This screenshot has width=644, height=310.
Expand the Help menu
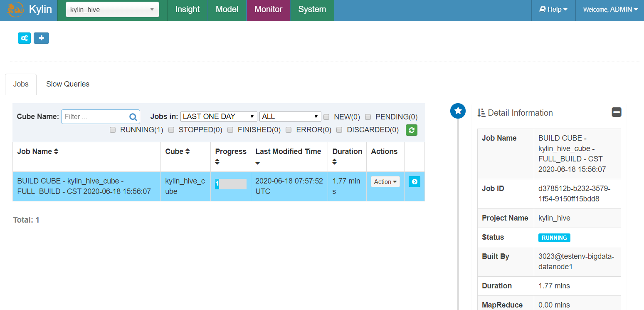tap(553, 10)
